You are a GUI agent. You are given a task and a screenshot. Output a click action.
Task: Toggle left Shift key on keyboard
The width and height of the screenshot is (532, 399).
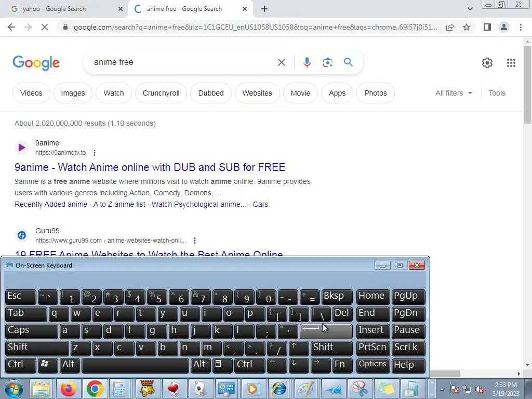pos(37,348)
